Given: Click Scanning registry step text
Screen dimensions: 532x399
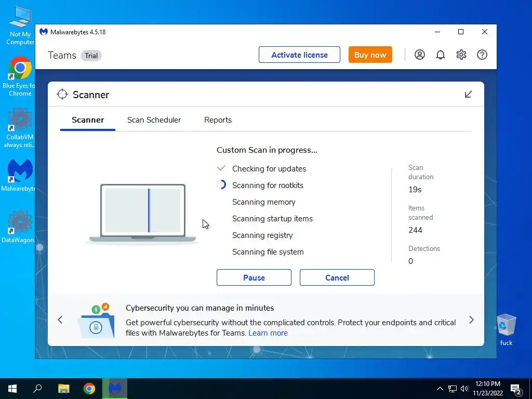Looking at the screenshot, I should tap(262, 235).
